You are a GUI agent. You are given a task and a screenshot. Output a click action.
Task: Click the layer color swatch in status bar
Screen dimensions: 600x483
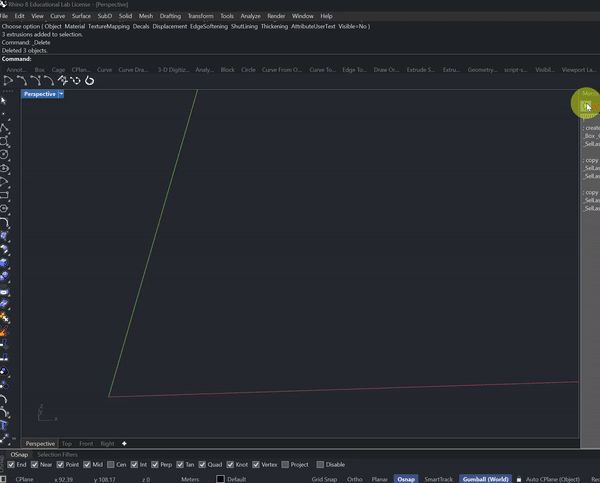click(x=221, y=479)
